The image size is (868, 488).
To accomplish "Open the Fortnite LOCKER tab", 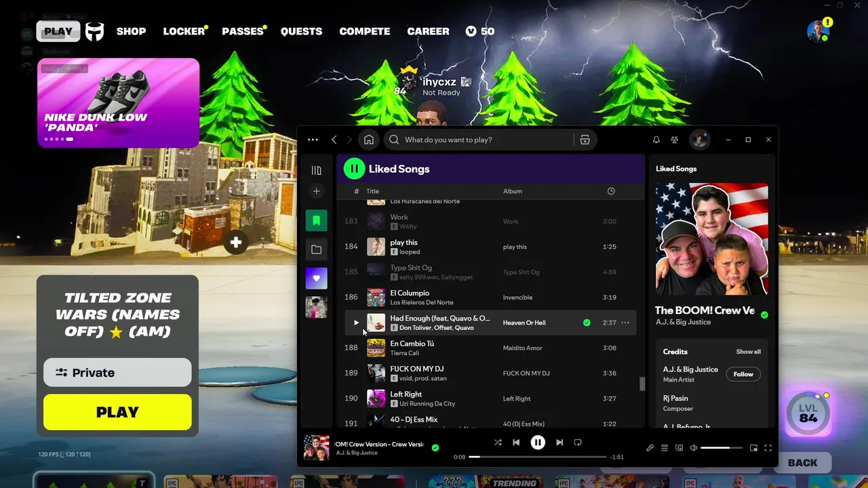I will tap(184, 31).
